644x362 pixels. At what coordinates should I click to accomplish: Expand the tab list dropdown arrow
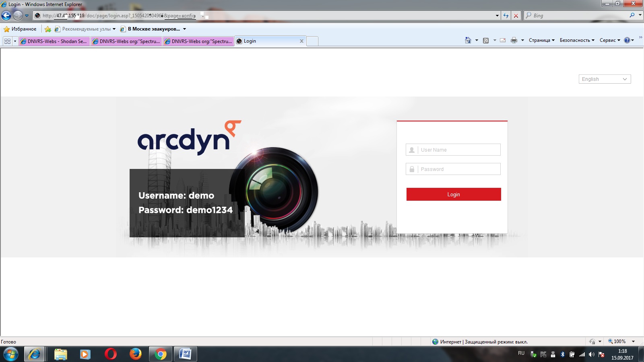(15, 41)
